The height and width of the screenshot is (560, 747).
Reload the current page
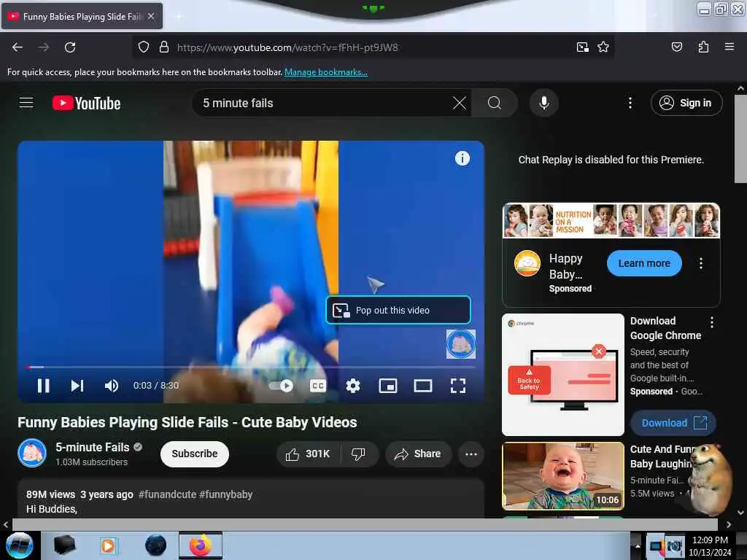tap(70, 47)
